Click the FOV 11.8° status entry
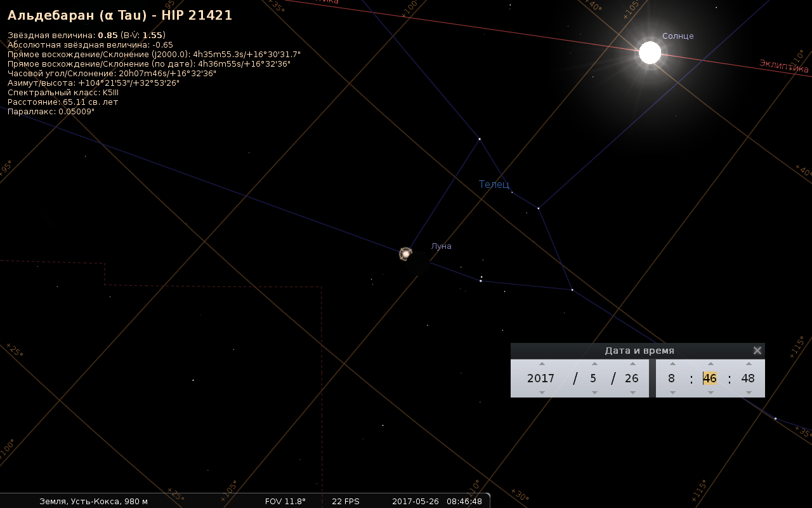The image size is (812, 508). 285,501
